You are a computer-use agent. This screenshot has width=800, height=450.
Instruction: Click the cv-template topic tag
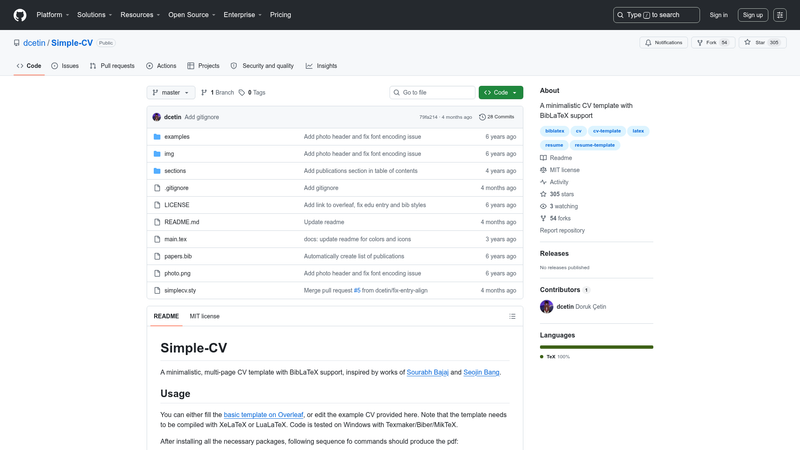pos(607,131)
